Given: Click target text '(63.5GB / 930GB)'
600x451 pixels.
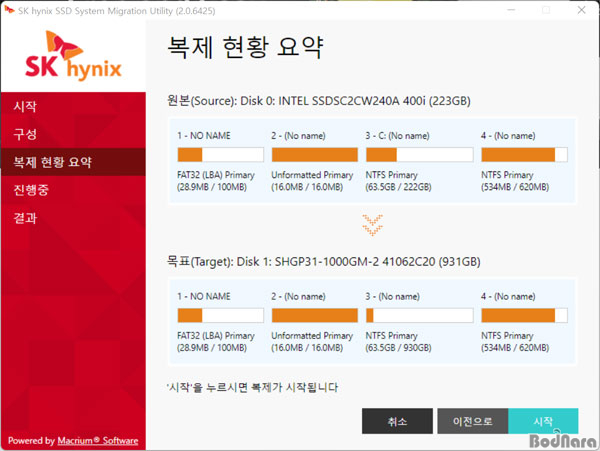Looking at the screenshot, I should [398, 348].
